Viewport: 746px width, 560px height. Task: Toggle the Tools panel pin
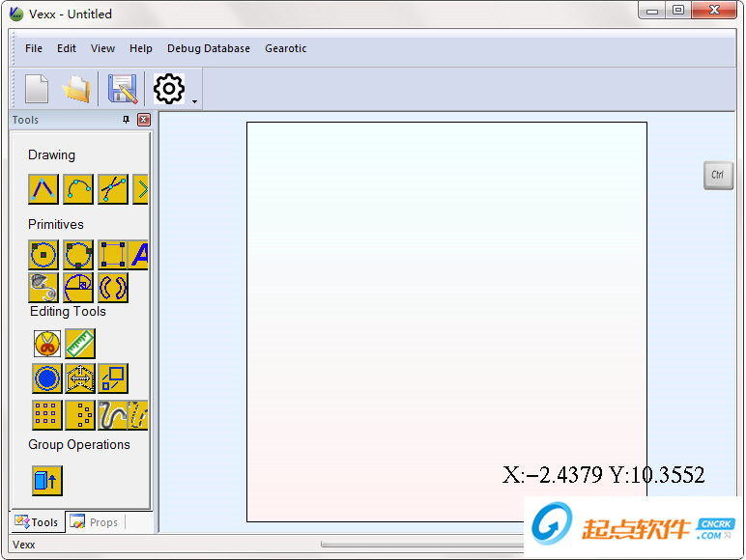(126, 120)
